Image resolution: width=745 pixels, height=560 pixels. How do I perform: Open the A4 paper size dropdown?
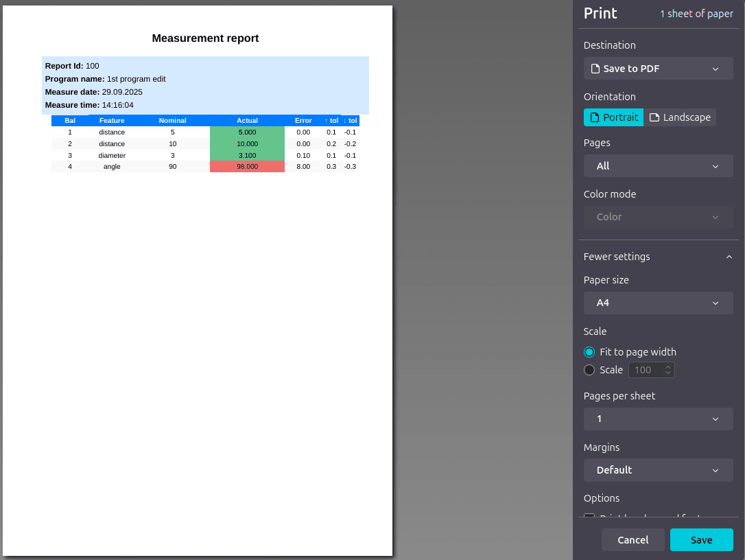pos(658,303)
